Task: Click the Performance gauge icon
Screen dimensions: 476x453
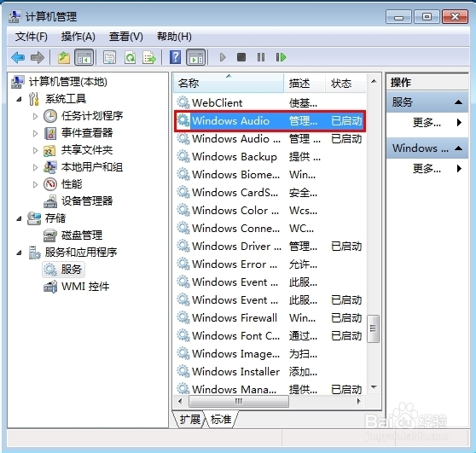Action: click(50, 184)
